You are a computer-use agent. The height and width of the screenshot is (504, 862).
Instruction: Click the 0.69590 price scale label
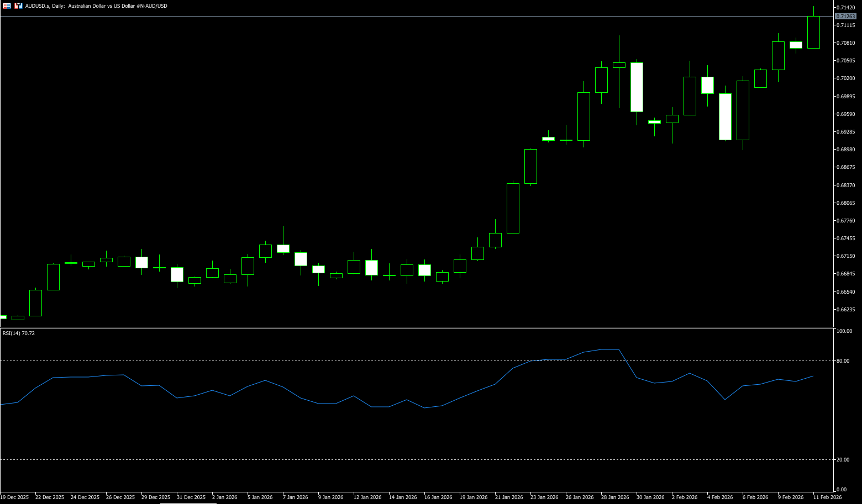click(x=846, y=114)
